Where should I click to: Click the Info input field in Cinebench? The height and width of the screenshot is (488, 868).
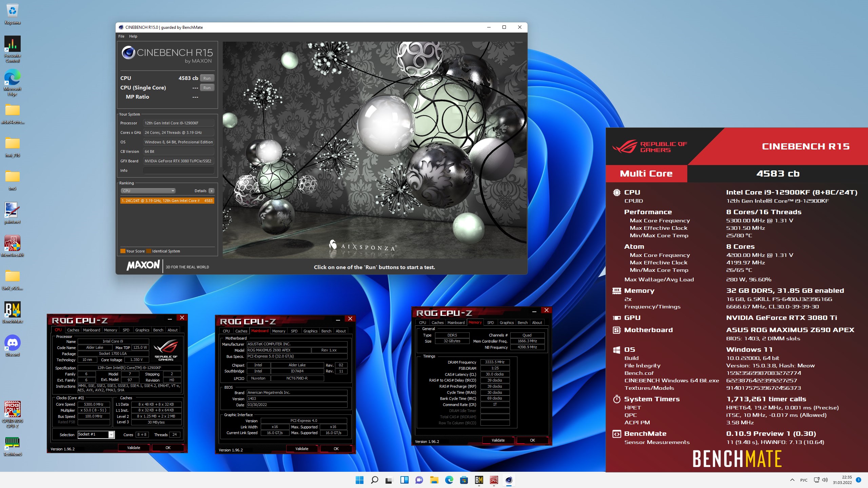click(178, 170)
